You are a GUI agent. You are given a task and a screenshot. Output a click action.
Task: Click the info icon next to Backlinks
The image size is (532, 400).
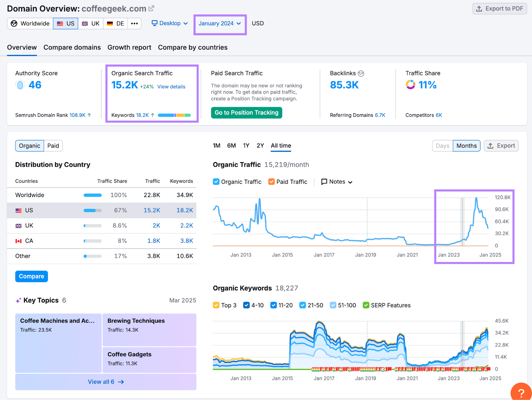point(361,74)
